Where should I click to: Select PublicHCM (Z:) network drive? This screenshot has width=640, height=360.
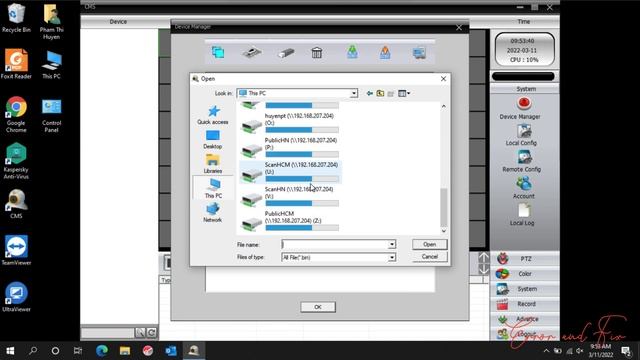click(290, 221)
